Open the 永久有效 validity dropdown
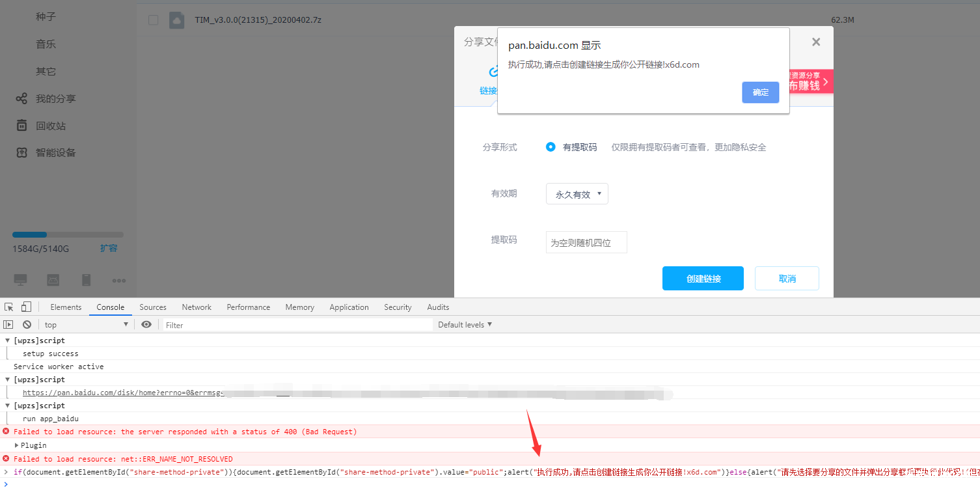980x500 pixels. pyautogui.click(x=577, y=194)
